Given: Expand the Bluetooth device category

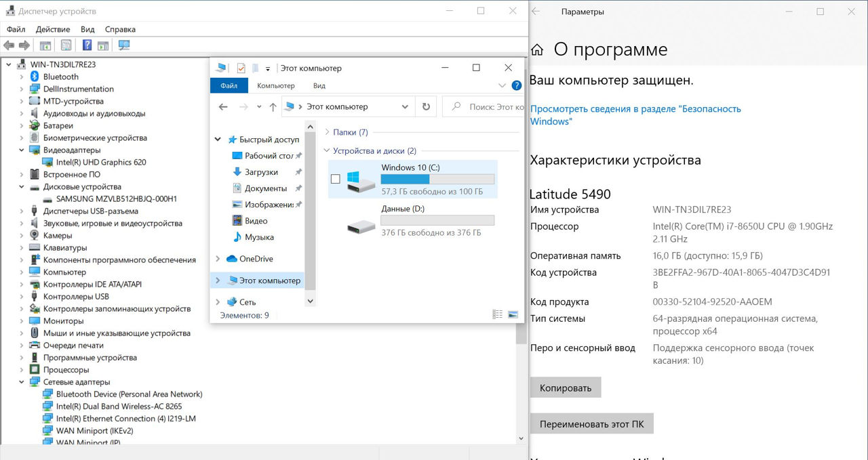Looking at the screenshot, I should tap(22, 77).
